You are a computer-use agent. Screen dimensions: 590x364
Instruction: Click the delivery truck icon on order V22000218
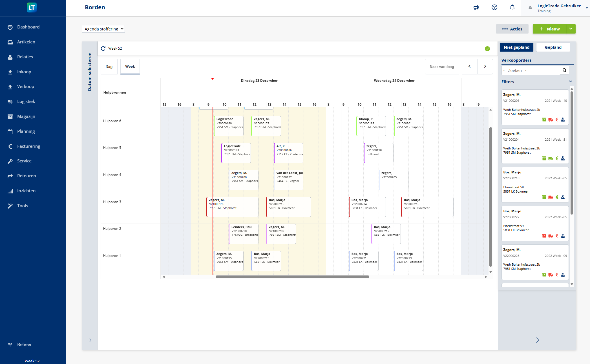point(551,197)
